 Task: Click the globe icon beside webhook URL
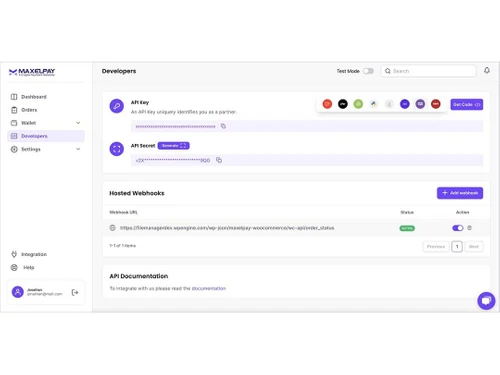click(112, 228)
